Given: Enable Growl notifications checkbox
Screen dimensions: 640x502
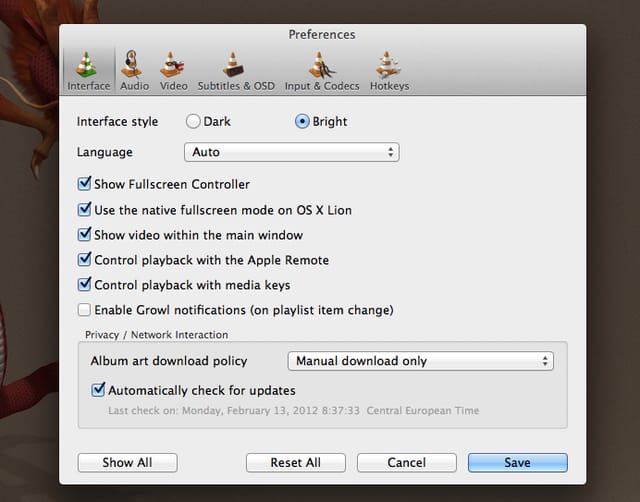Looking at the screenshot, I should 84,310.
